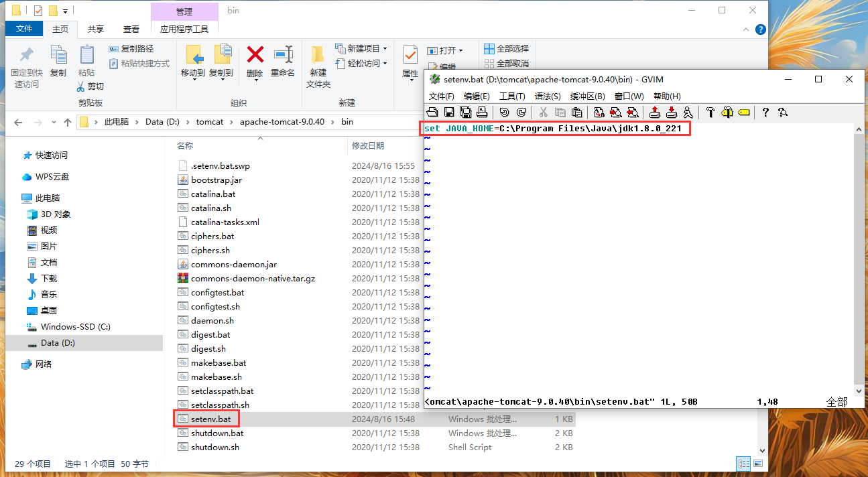Click the Run make hammer icon in GVIM
This screenshot has height=477, width=868.
pos(710,113)
